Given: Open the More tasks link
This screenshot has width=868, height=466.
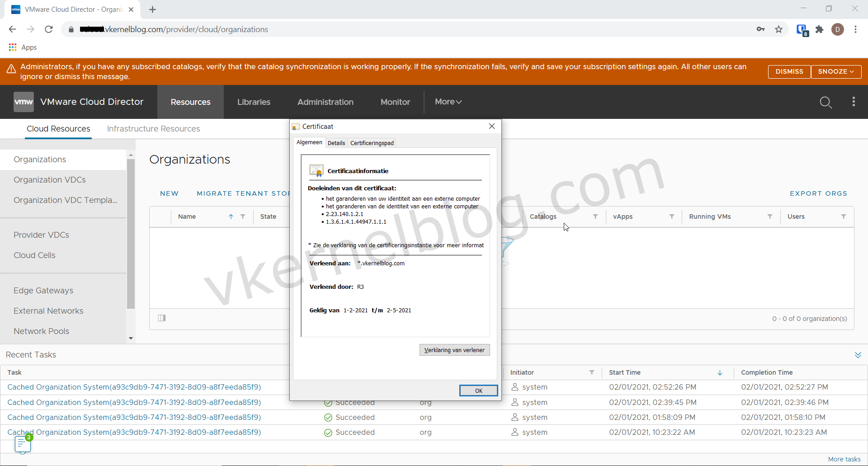Looking at the screenshot, I should [x=845, y=459].
